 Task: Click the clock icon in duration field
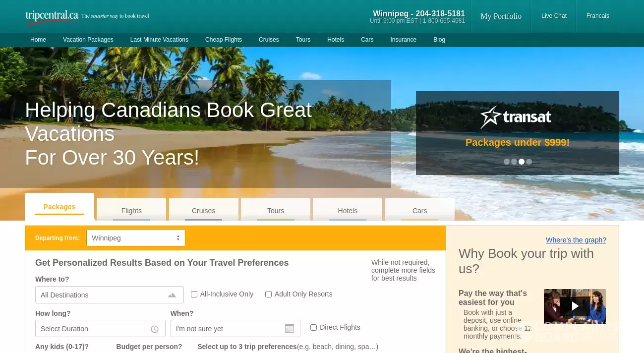tap(155, 329)
